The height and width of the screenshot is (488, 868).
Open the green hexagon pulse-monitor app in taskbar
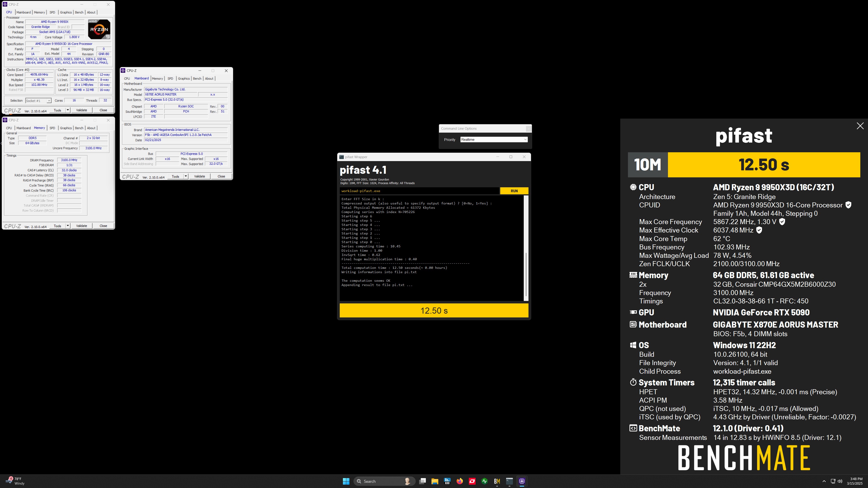(485, 481)
